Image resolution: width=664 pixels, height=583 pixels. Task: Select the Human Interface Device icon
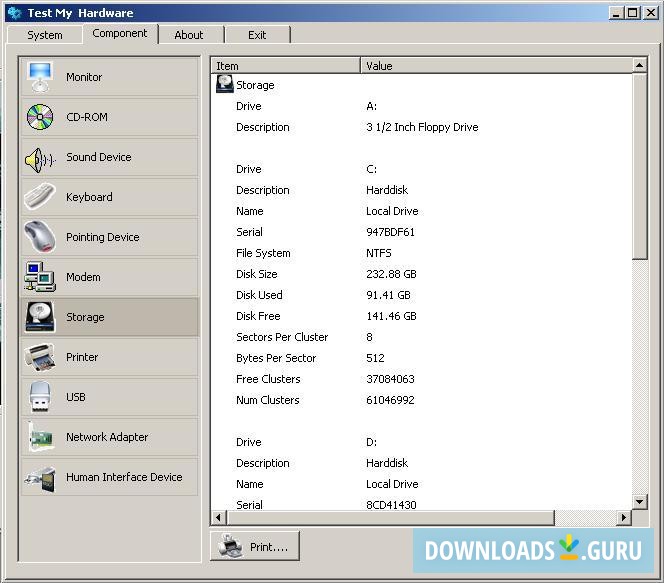click(41, 478)
